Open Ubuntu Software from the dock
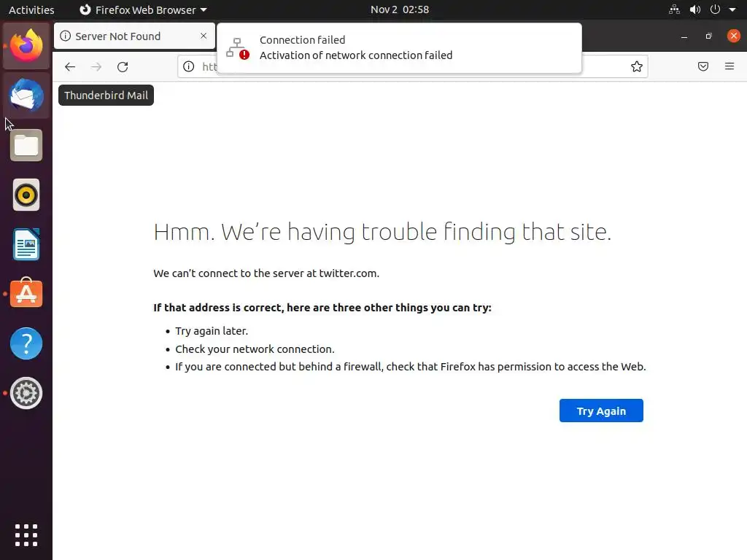 pyautogui.click(x=26, y=293)
